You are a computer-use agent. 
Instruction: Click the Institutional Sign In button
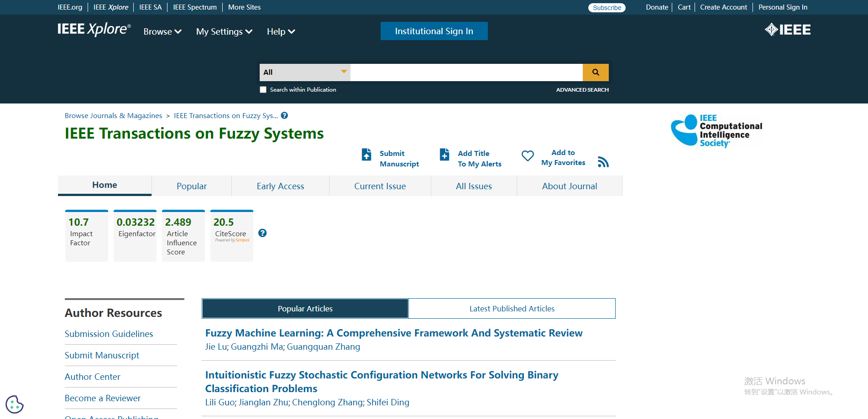tap(434, 31)
